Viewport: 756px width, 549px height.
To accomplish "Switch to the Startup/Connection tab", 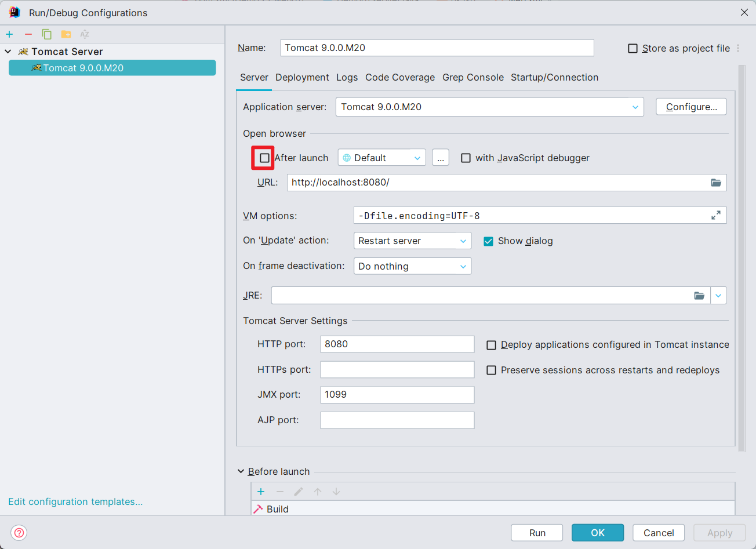I will coord(554,78).
